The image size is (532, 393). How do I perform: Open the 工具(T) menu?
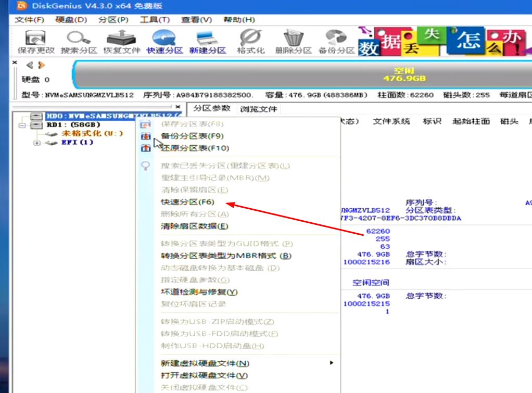tap(155, 20)
